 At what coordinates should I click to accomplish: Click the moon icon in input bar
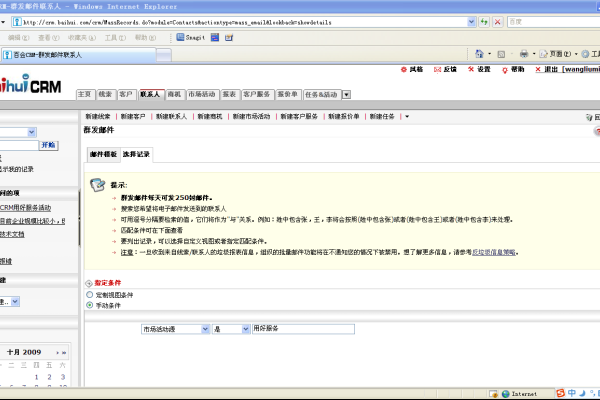click(582, 393)
